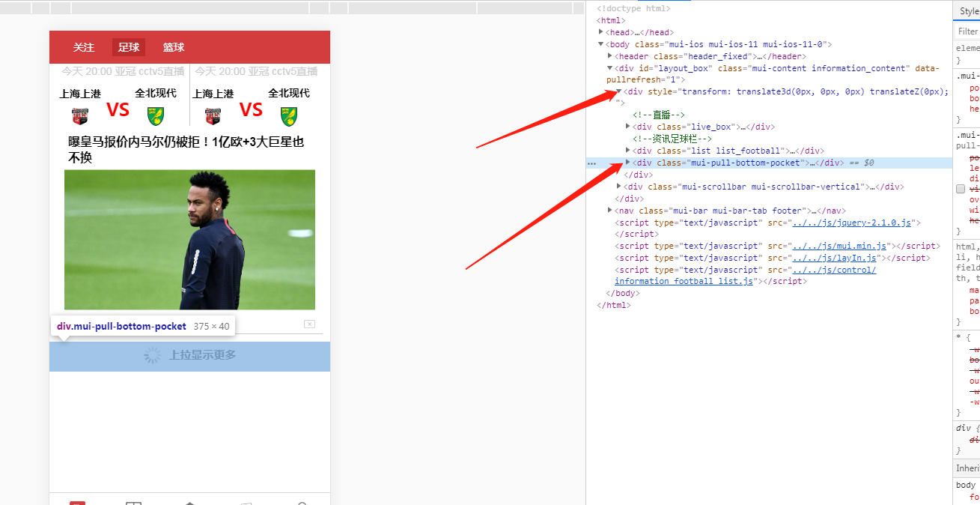The width and height of the screenshot is (980, 505).
Task: Select the <!--直播--> comment row
Action: [x=659, y=115]
